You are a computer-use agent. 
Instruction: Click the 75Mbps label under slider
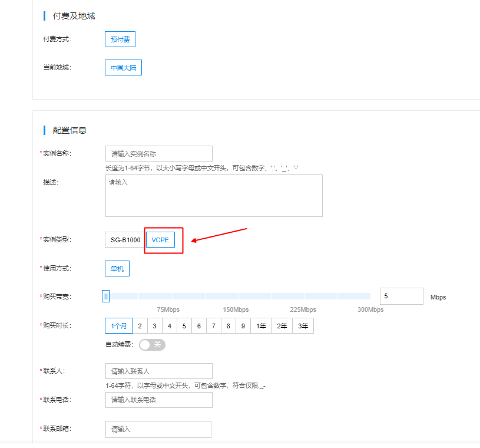point(168,309)
